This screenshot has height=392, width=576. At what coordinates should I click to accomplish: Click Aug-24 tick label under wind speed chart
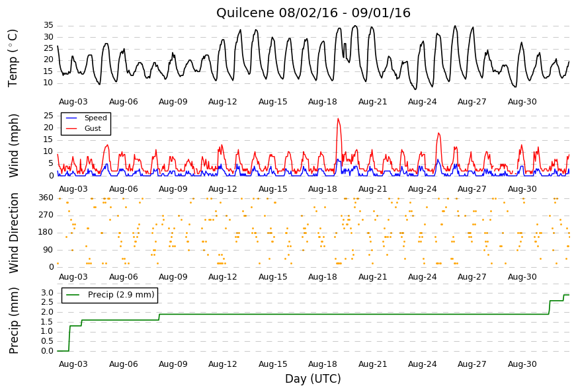coord(422,189)
